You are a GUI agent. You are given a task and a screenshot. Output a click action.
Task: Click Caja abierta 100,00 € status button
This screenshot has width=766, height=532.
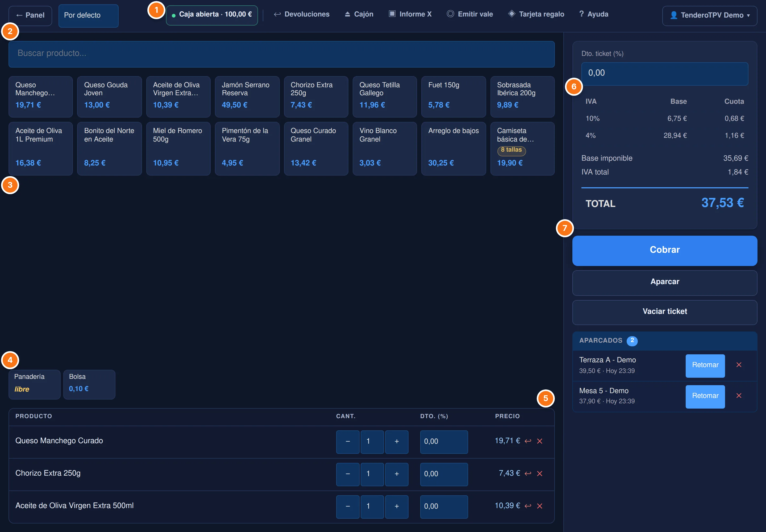click(x=212, y=15)
